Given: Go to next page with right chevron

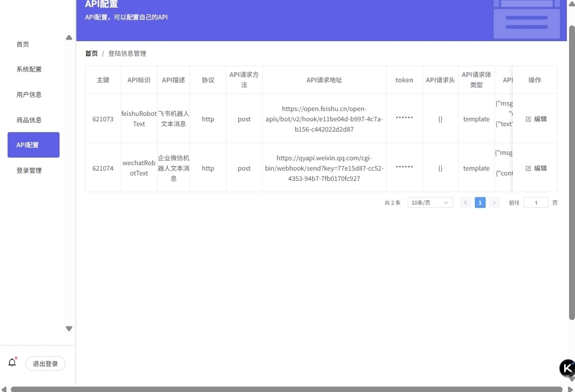Looking at the screenshot, I should (494, 202).
